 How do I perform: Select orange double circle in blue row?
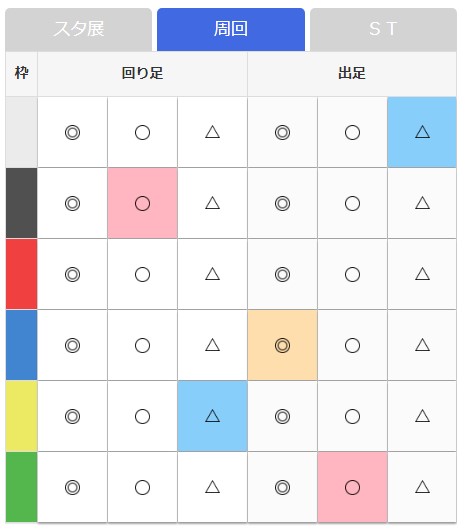coord(282,345)
